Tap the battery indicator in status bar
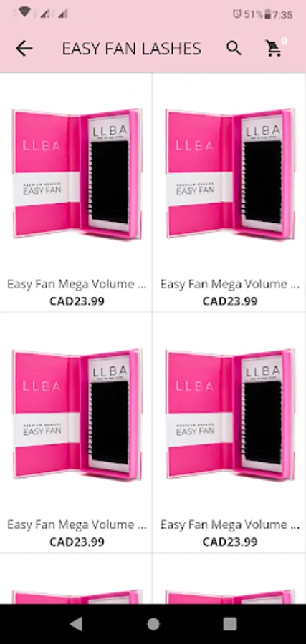Viewport: 306px width, 644px height. click(x=268, y=14)
